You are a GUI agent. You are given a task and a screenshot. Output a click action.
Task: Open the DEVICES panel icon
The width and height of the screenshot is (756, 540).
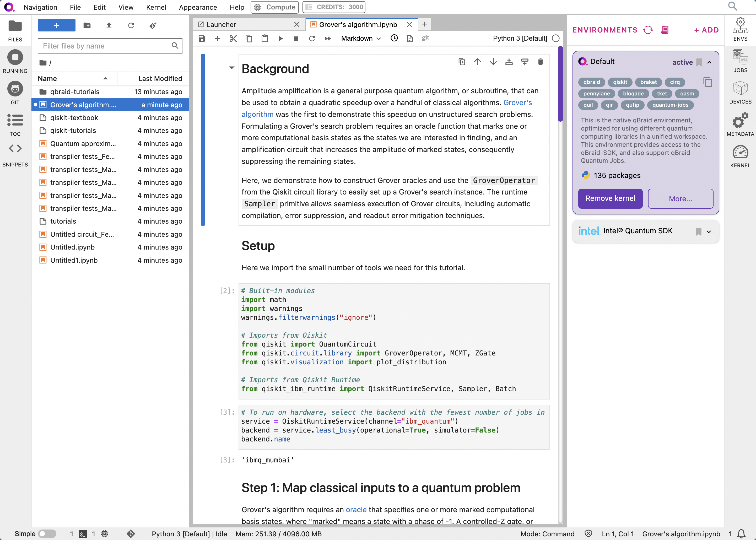740,93
